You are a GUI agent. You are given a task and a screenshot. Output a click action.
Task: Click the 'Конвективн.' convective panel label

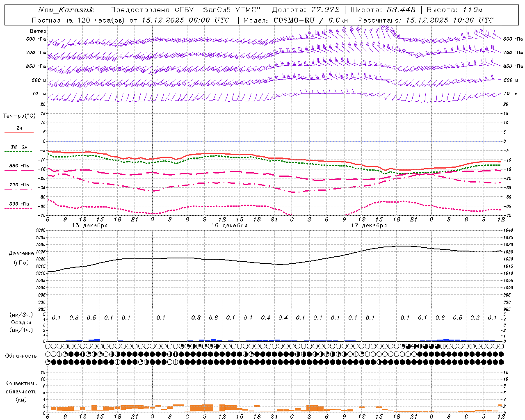click(21, 383)
